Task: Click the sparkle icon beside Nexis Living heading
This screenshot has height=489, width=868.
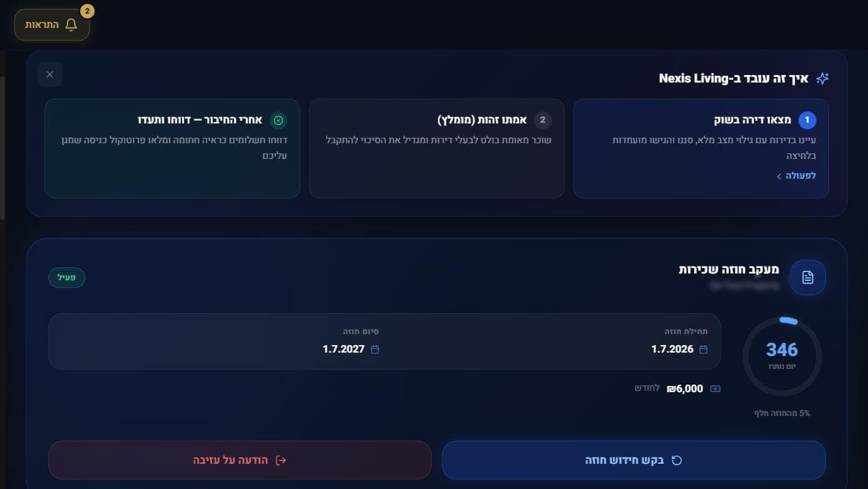Action: pyautogui.click(x=822, y=78)
